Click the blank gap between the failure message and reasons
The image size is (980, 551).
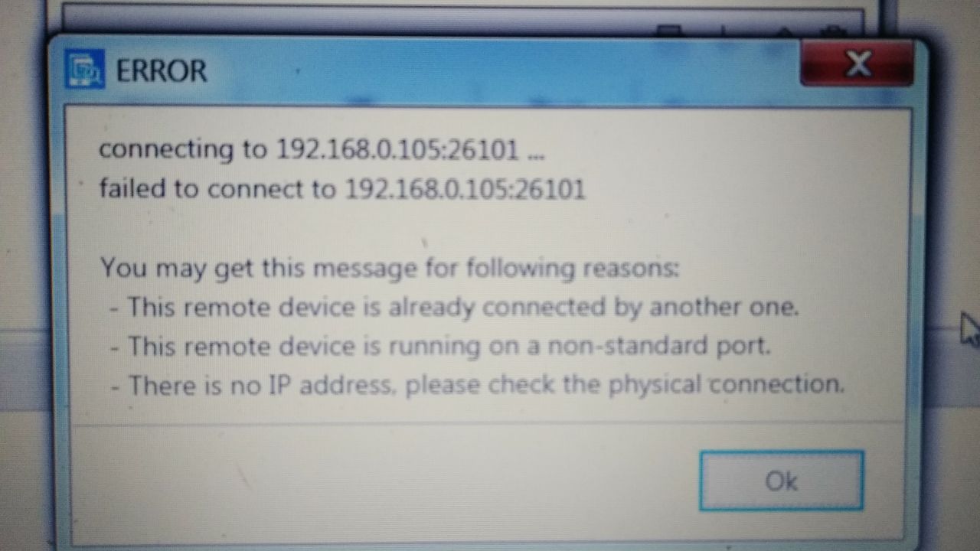pyautogui.click(x=488, y=230)
